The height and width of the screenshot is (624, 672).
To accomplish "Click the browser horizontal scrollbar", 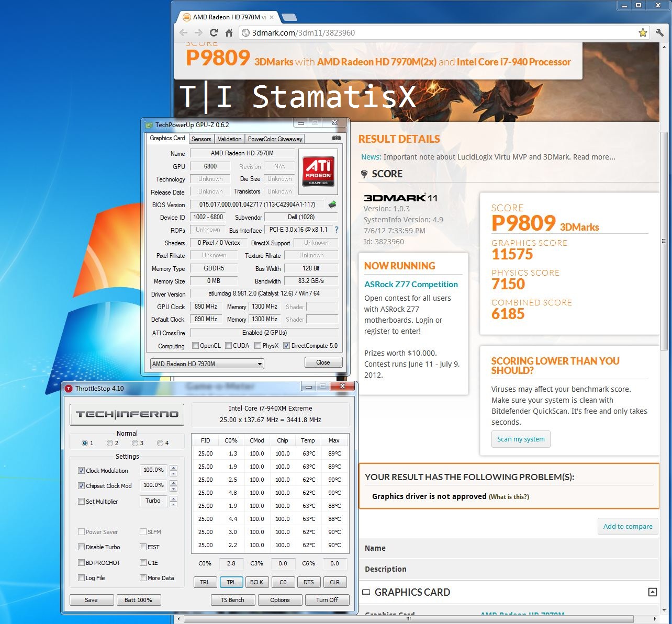I will pos(408,619).
